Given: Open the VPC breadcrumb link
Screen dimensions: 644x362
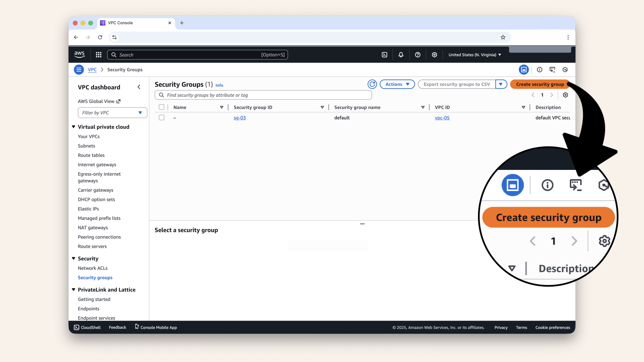Looking at the screenshot, I should pos(92,69).
